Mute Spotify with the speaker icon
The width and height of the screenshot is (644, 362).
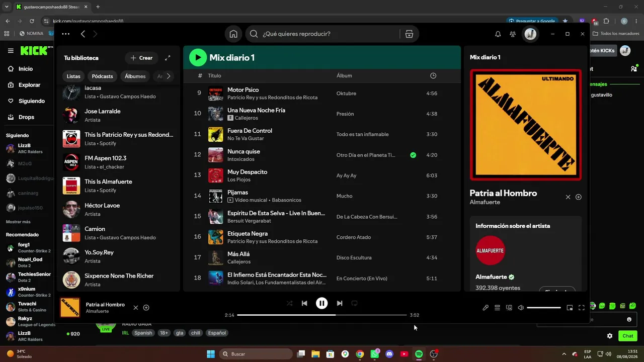pyautogui.click(x=521, y=308)
